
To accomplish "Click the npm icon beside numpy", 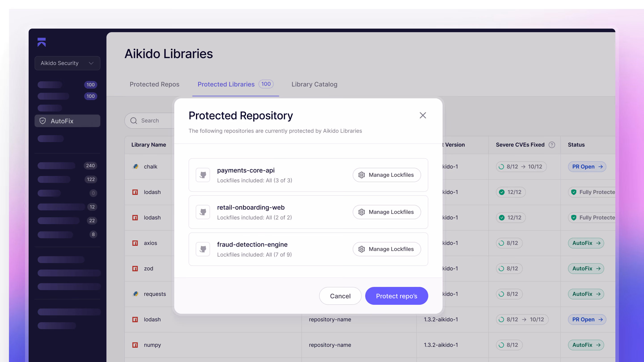I will (135, 345).
